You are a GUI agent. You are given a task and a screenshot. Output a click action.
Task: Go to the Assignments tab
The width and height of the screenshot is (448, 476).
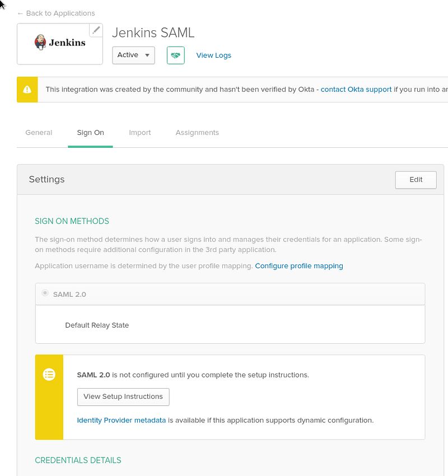pos(197,133)
